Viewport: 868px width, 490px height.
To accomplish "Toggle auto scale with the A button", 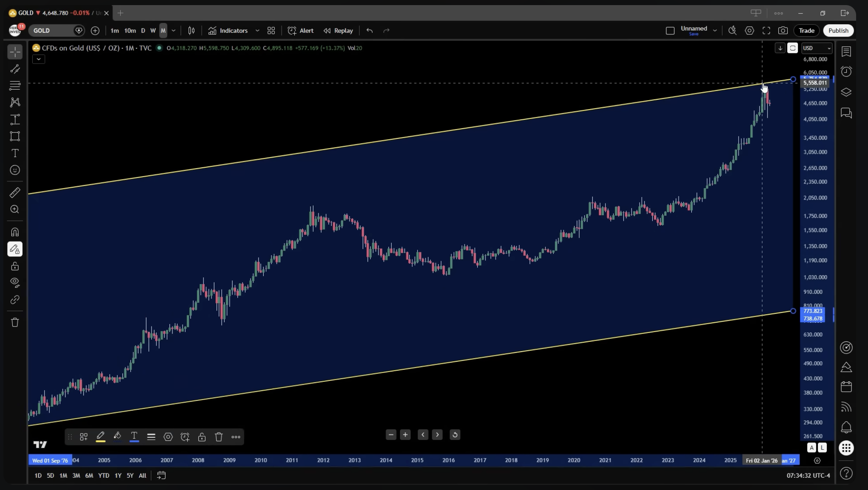I will tap(812, 448).
